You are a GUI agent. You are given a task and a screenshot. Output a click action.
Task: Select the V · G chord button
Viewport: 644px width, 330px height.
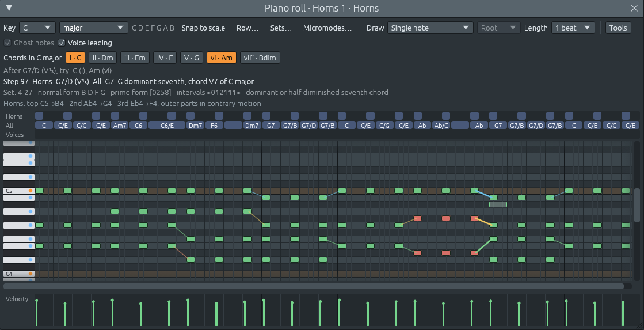[x=192, y=58]
